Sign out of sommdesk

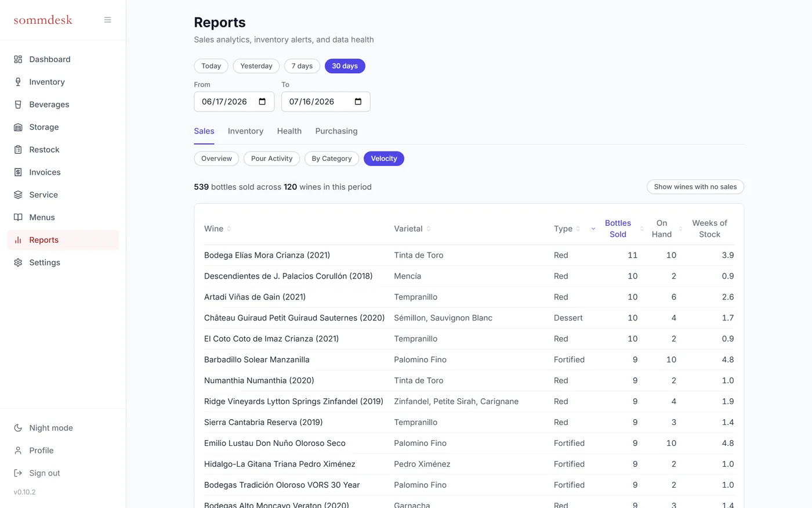tap(63, 473)
